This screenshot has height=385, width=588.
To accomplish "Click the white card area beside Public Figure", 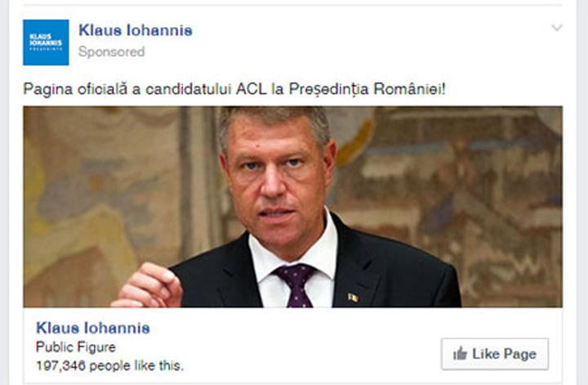I will (278, 347).
